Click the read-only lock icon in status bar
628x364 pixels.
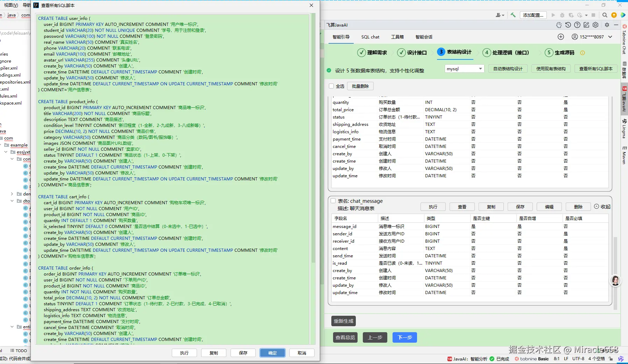[611, 359]
